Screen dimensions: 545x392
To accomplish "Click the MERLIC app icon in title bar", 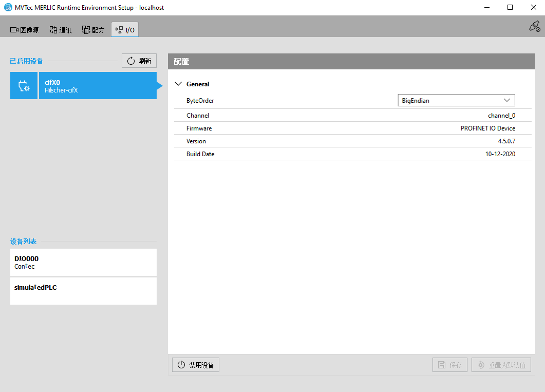I will (x=8, y=8).
